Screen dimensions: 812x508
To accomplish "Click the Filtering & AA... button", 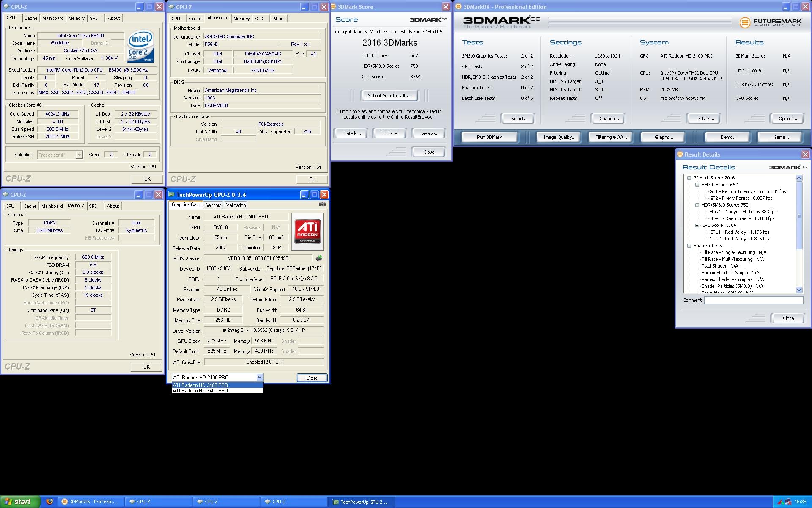I will coord(611,137).
